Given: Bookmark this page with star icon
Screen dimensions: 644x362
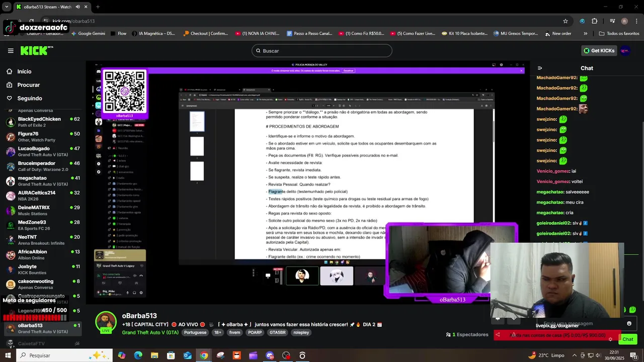Looking at the screenshot, I should [x=566, y=21].
